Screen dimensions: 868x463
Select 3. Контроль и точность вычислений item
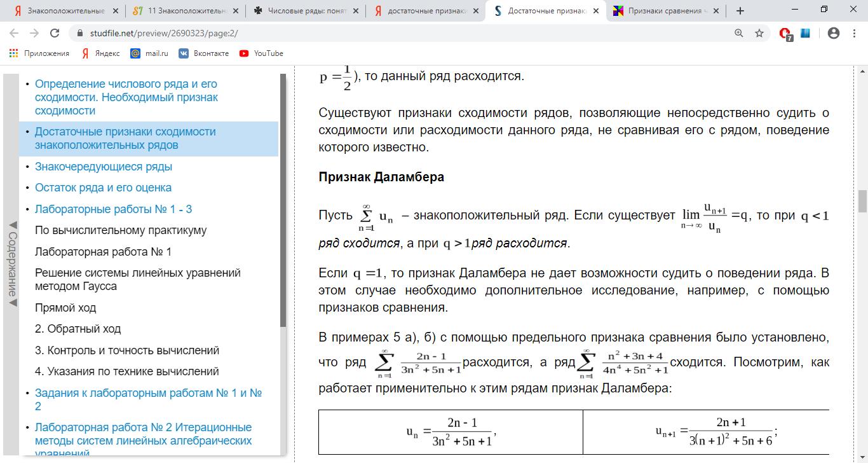tap(127, 350)
